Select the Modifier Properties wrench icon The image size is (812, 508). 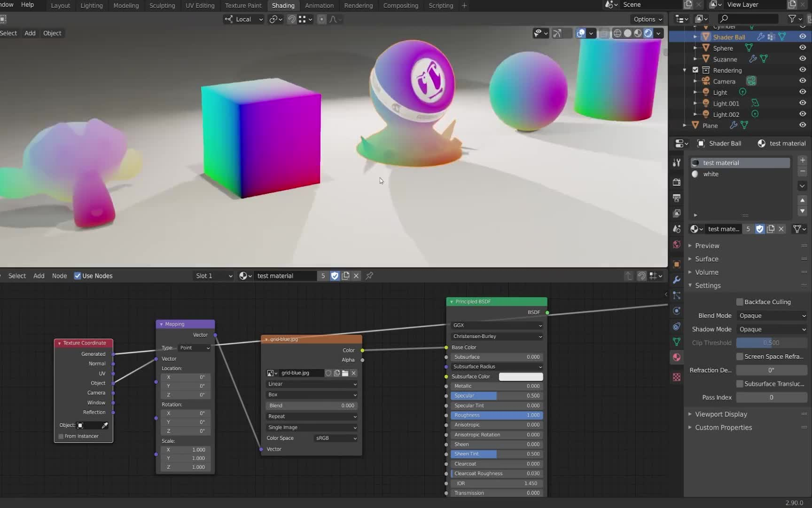pos(676,280)
